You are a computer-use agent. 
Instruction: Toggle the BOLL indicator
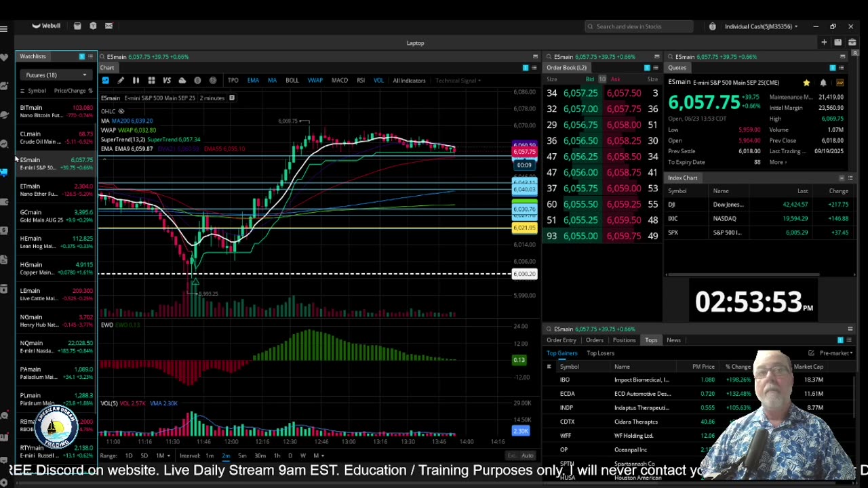click(x=292, y=81)
